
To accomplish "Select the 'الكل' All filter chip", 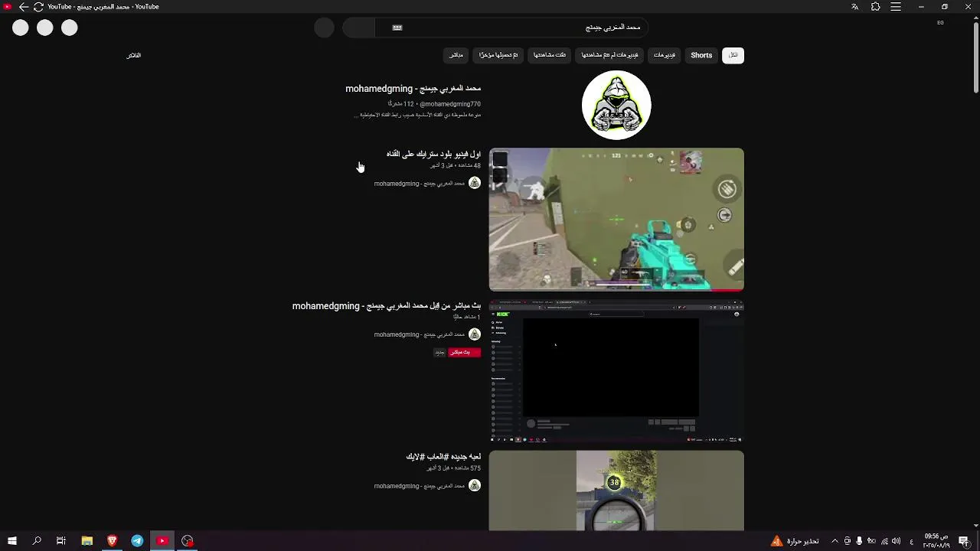I will coord(733,55).
